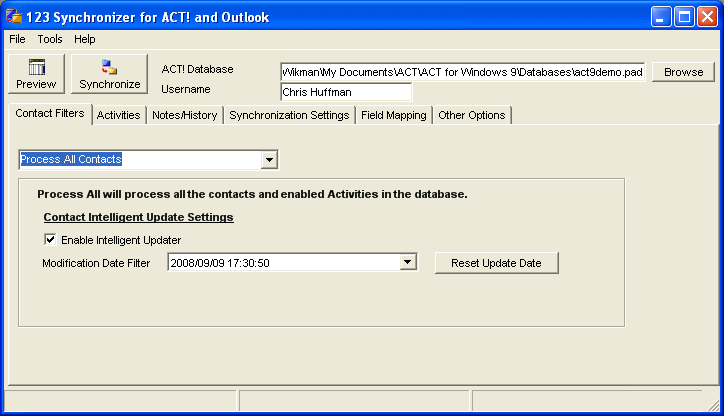Select the Field Mapping tab
724x416 pixels.
point(393,115)
